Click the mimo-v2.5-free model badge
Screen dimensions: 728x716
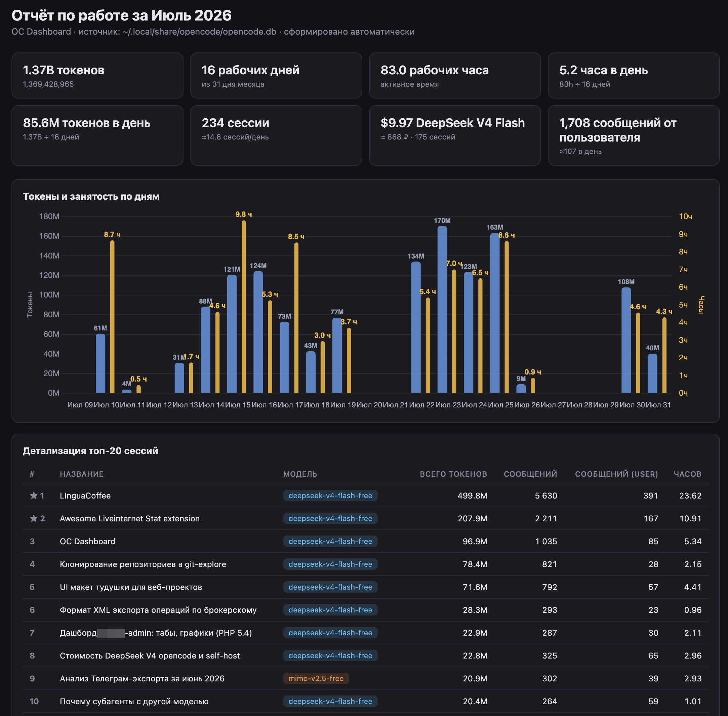[x=316, y=678]
